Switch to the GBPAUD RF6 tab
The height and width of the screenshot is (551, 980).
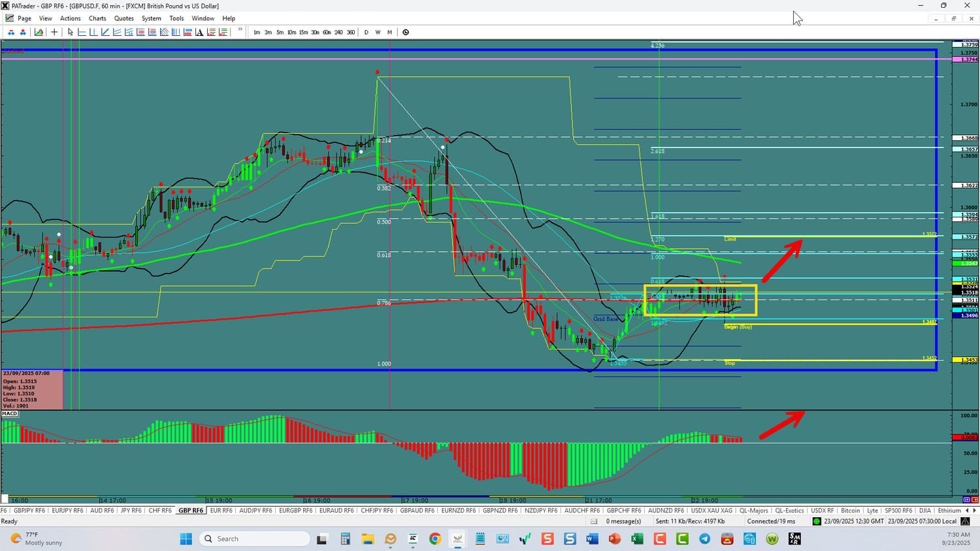pyautogui.click(x=417, y=511)
